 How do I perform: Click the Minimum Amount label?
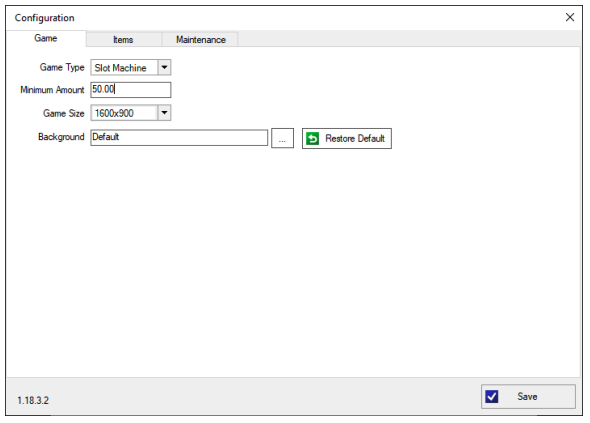[52, 90]
